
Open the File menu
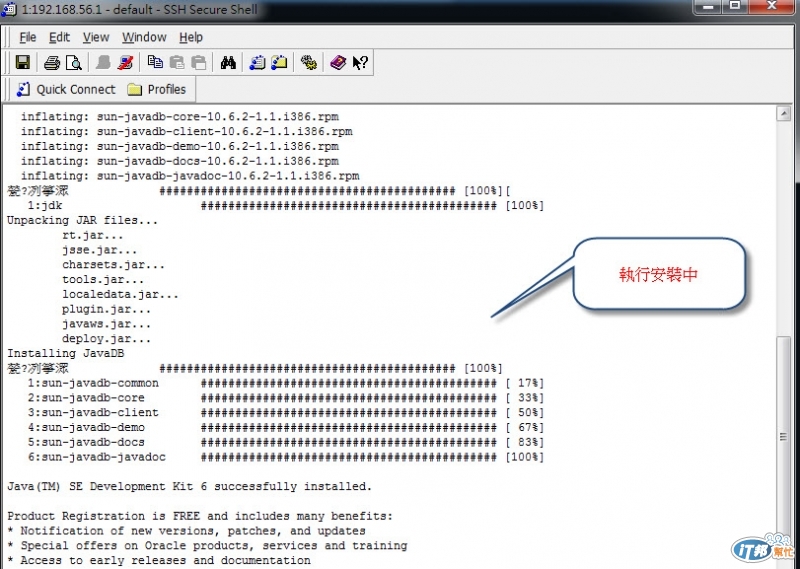click(x=28, y=37)
